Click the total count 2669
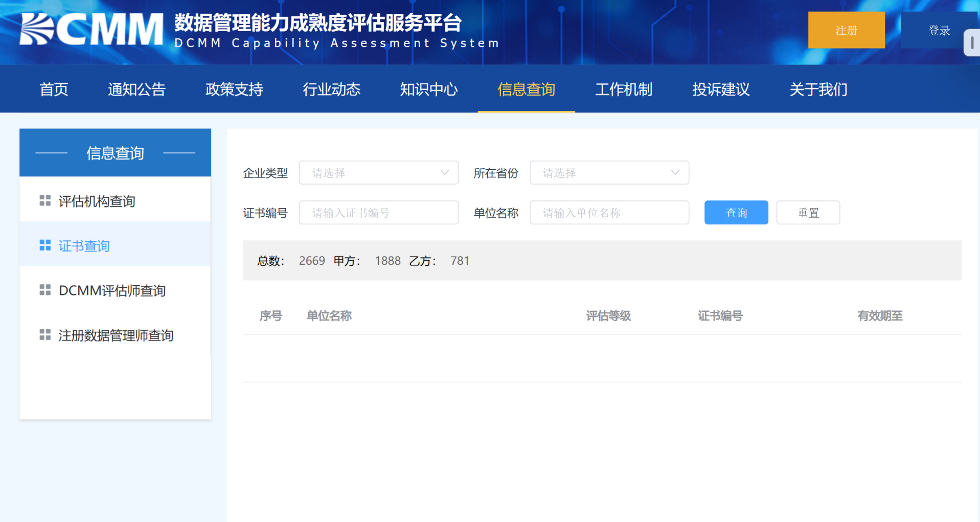The height and width of the screenshot is (522, 980). point(312,261)
